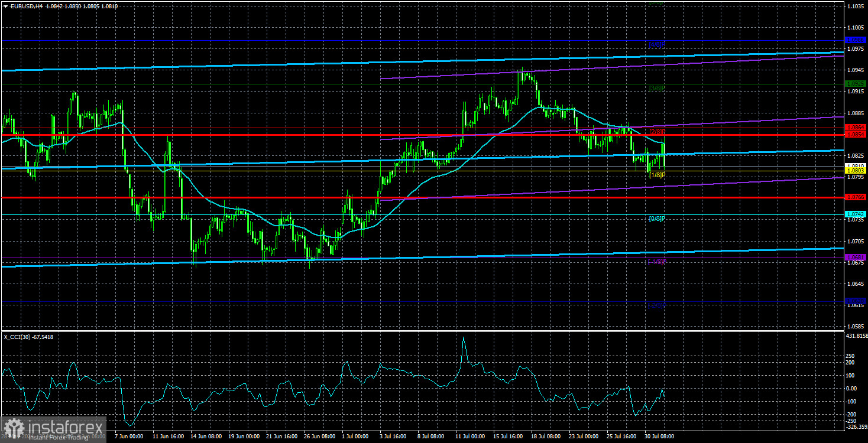Click the 1.0795 price axis value

point(856,177)
